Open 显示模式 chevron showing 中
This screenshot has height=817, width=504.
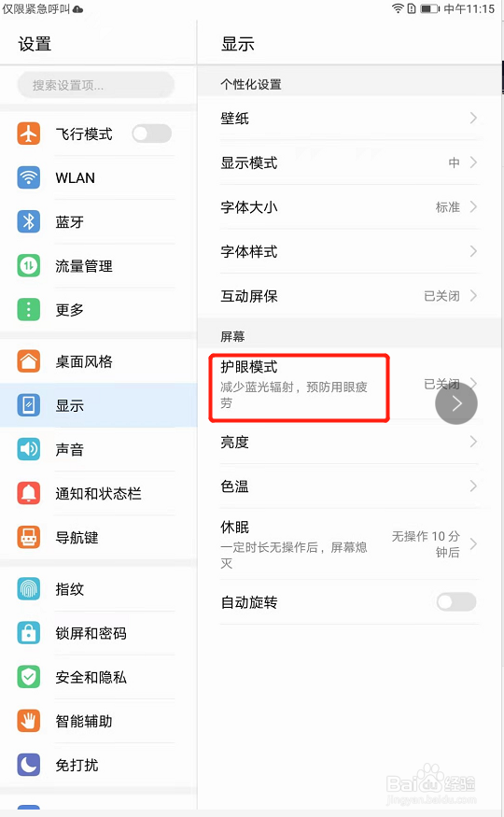(473, 162)
